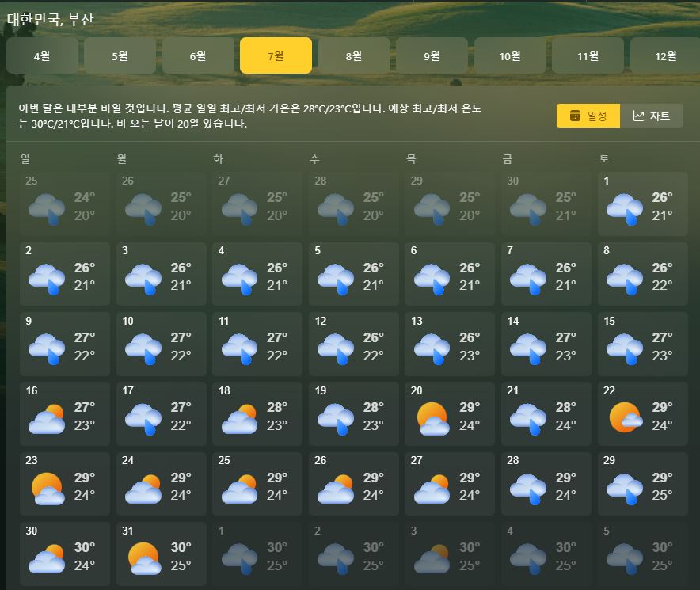Select the 6월 month tab
The width and height of the screenshot is (700, 590).
[198, 55]
